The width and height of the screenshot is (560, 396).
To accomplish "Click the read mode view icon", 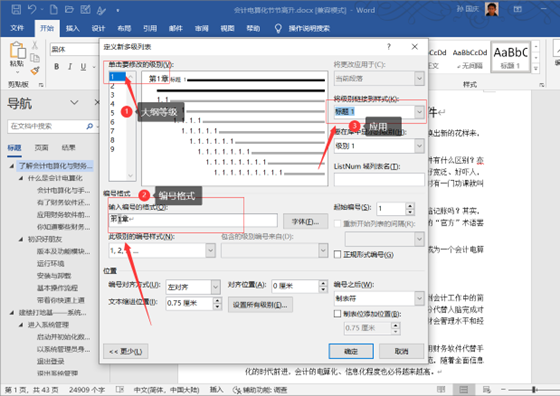I will pyautogui.click(x=441, y=390).
